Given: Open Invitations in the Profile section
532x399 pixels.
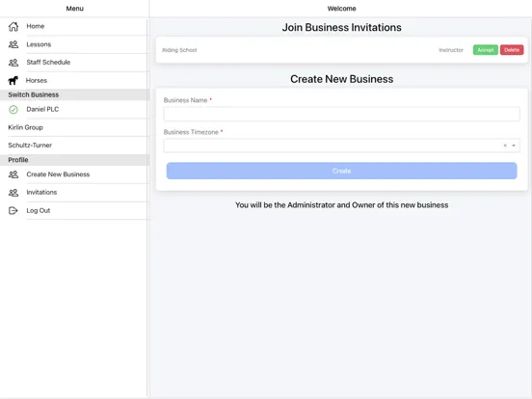Looking at the screenshot, I should [x=74, y=193].
